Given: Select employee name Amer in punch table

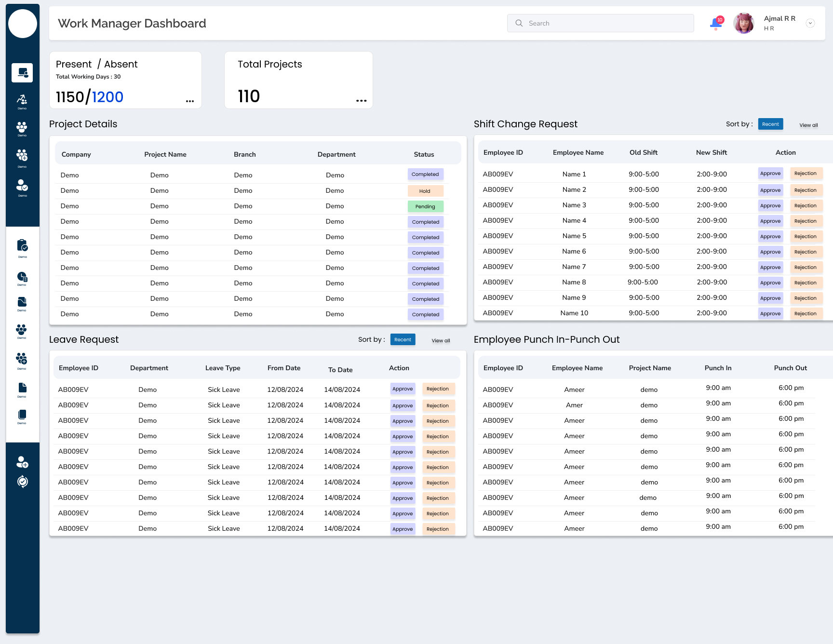Looking at the screenshot, I should 574,405.
